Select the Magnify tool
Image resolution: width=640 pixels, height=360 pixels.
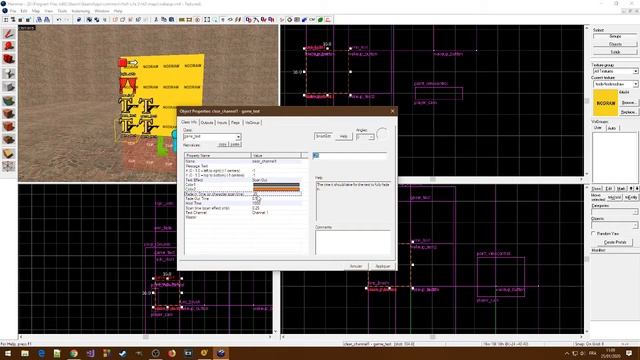pyautogui.click(x=9, y=46)
